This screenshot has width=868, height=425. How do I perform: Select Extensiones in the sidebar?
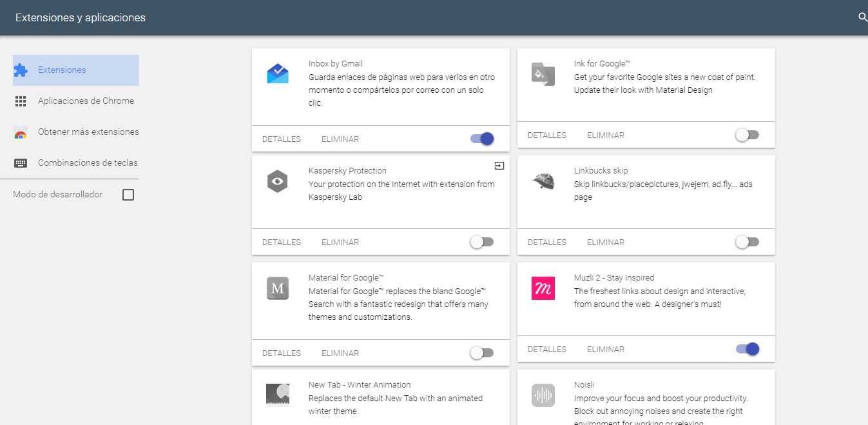76,70
